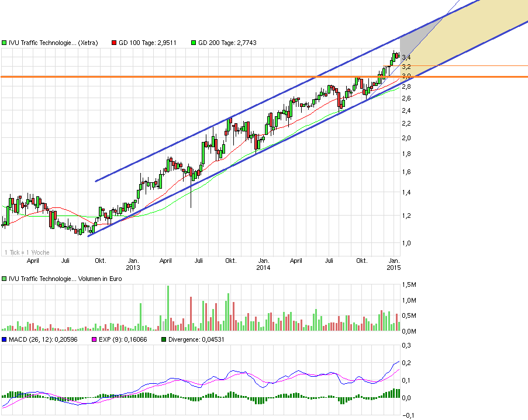Click the orange horizontal resistance line
This screenshot has width=528, height=420.
[x=234, y=77]
